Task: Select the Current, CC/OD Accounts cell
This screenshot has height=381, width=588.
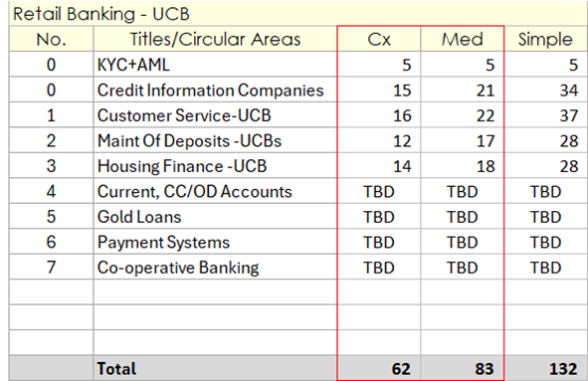Action: click(215, 191)
